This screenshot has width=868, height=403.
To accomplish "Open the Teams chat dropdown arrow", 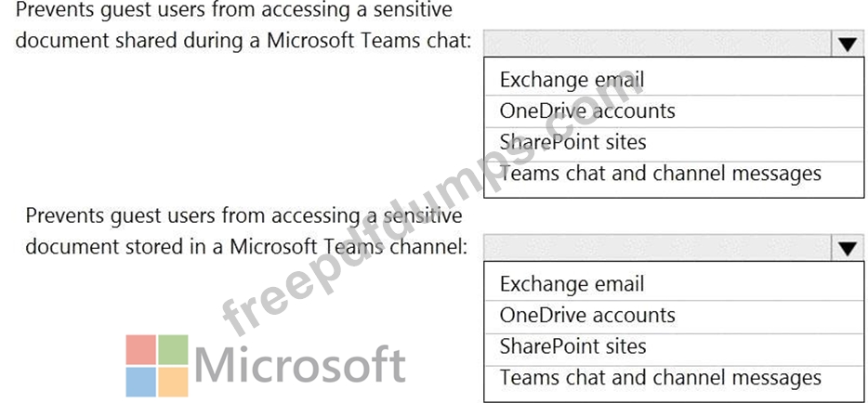I will pyautogui.click(x=847, y=44).
